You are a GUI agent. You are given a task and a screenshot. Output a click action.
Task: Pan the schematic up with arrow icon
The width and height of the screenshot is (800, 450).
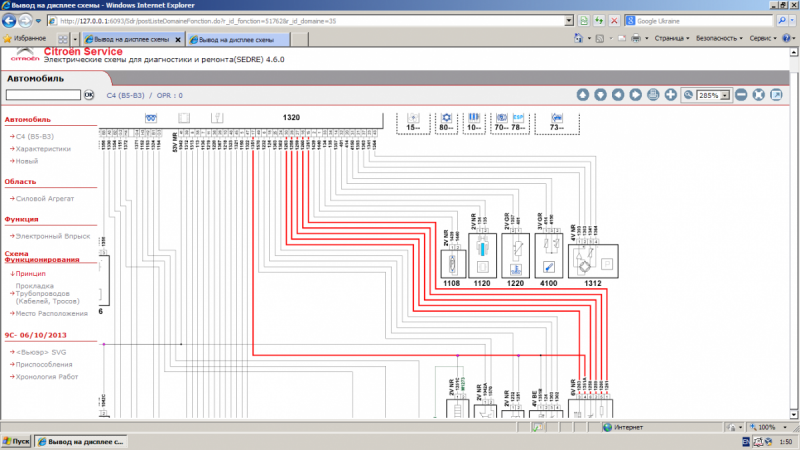(584, 95)
